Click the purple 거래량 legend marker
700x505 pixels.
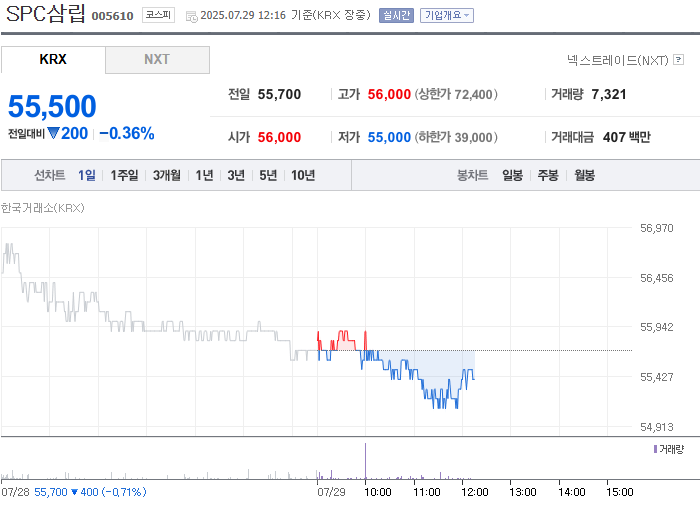(655, 449)
